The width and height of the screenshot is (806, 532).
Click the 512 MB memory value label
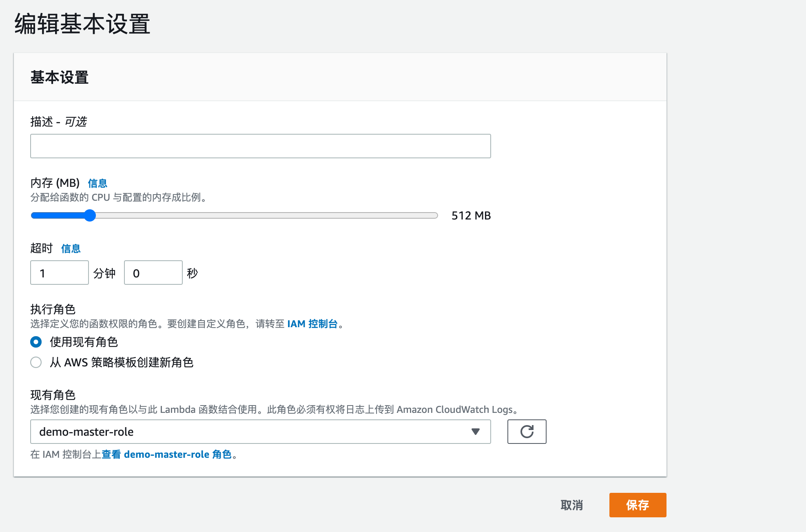click(471, 215)
